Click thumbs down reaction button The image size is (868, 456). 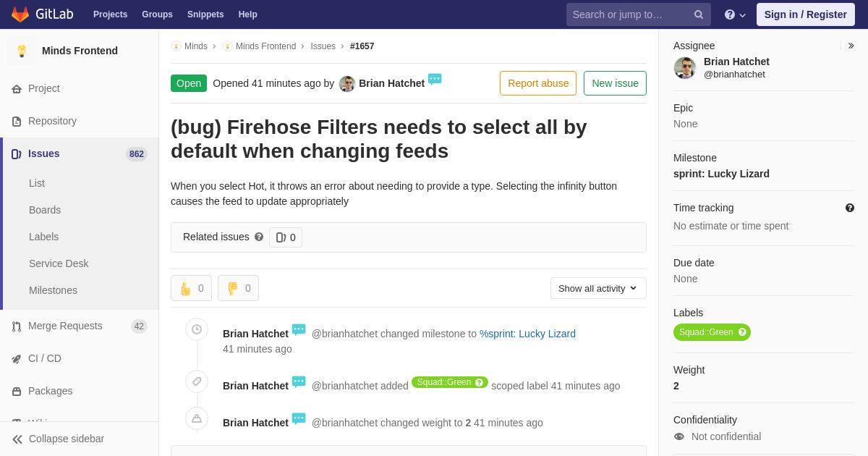click(x=238, y=288)
